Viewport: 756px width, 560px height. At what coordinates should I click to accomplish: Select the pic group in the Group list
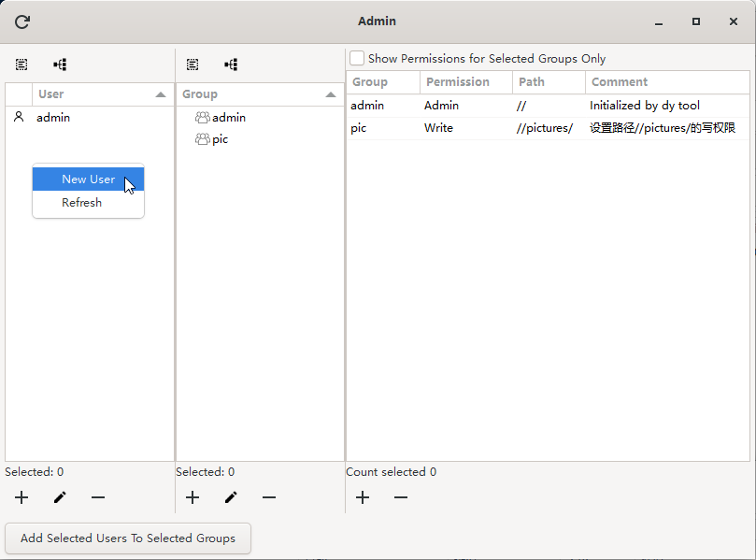click(x=220, y=139)
